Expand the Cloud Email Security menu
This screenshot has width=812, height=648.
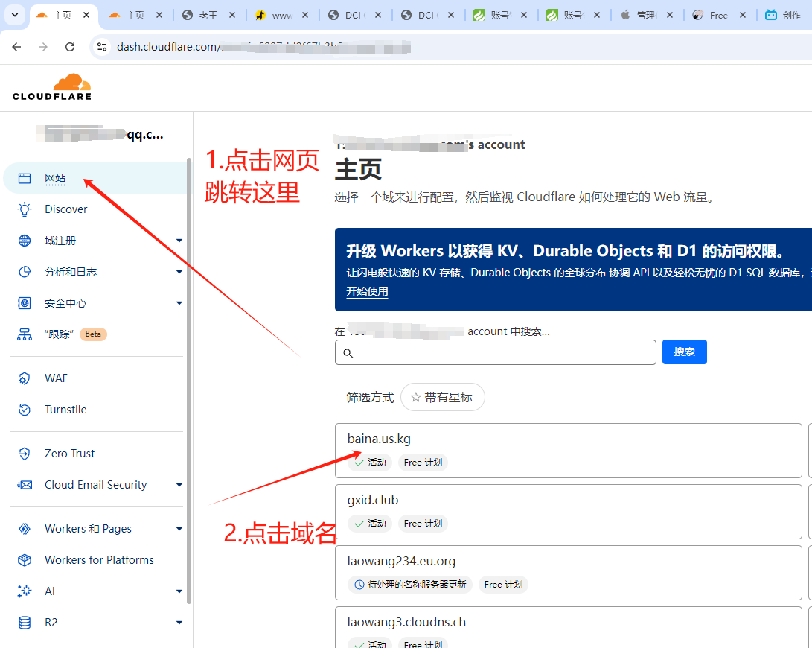point(179,485)
